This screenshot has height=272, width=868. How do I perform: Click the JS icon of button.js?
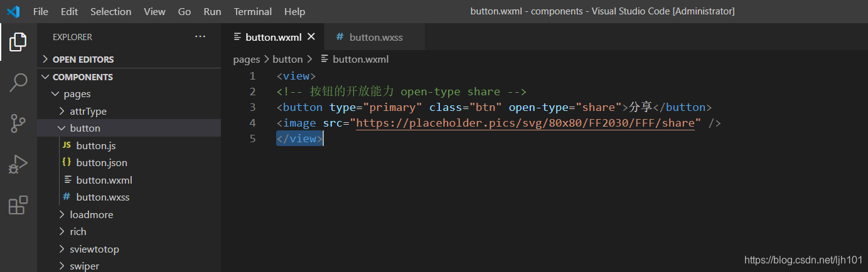coord(67,145)
